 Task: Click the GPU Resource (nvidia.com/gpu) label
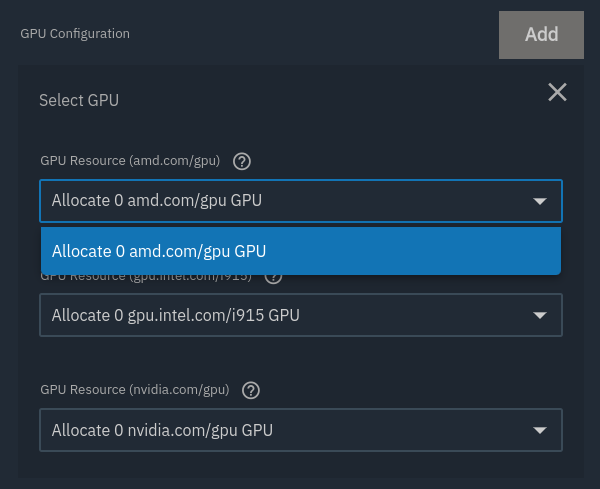click(x=135, y=390)
